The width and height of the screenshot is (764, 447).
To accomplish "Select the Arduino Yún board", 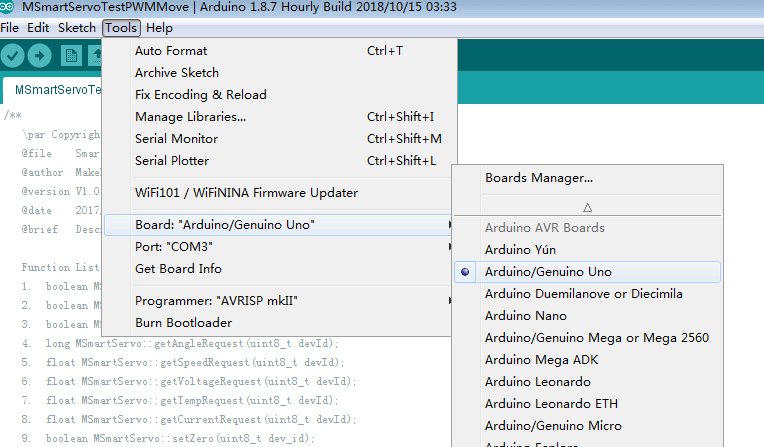I will pos(587,250).
